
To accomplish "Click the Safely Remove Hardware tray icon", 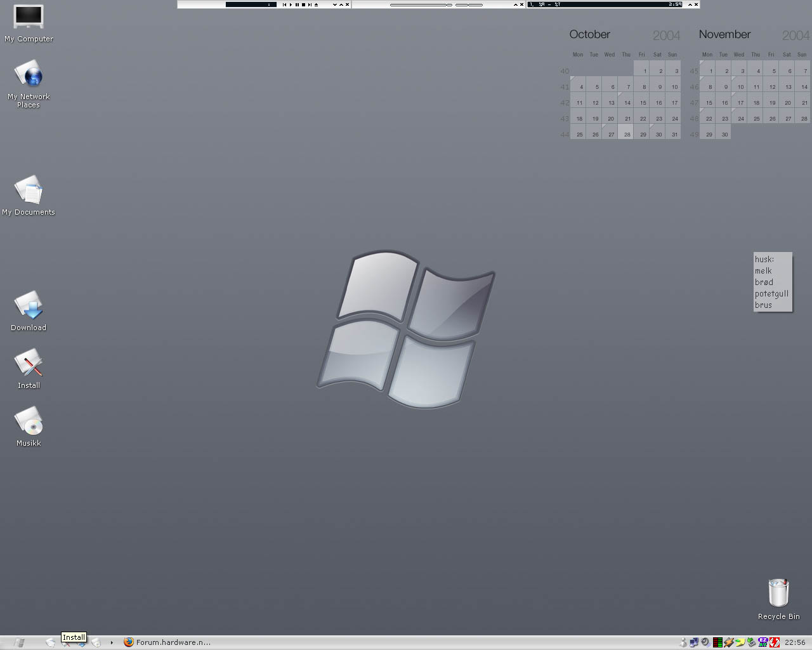I will point(752,642).
